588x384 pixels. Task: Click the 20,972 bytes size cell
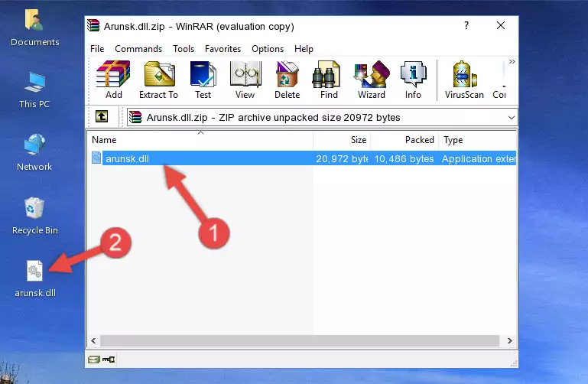point(342,158)
